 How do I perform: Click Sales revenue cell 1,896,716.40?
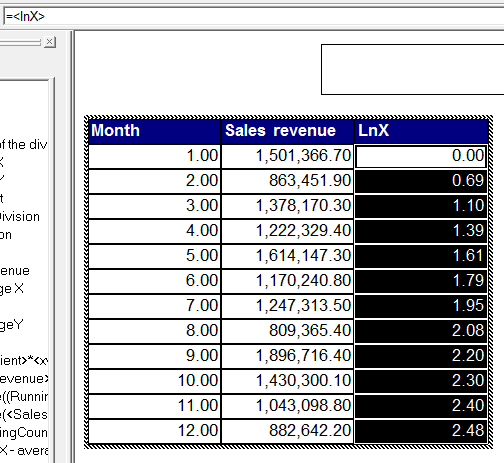click(x=287, y=356)
